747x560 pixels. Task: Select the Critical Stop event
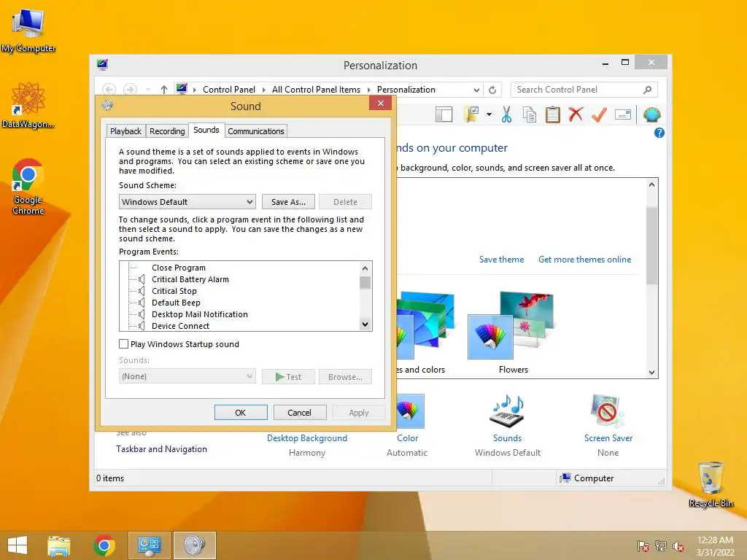pyautogui.click(x=174, y=291)
